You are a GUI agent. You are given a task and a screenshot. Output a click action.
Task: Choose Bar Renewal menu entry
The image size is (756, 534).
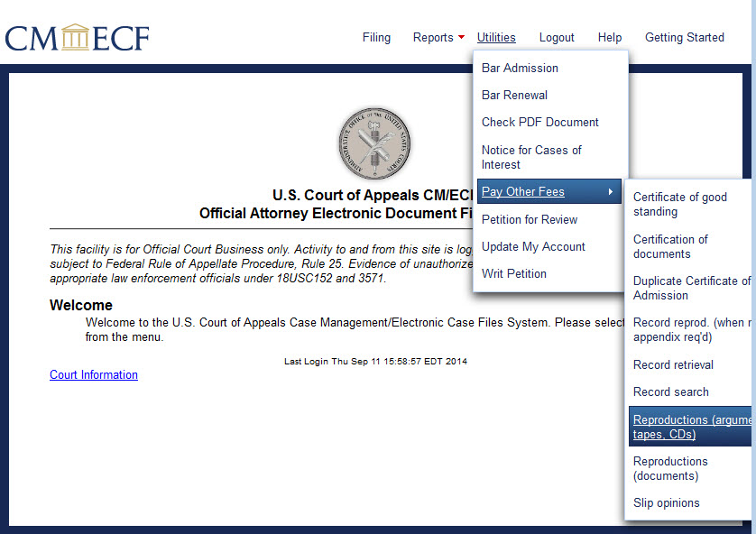(x=514, y=96)
